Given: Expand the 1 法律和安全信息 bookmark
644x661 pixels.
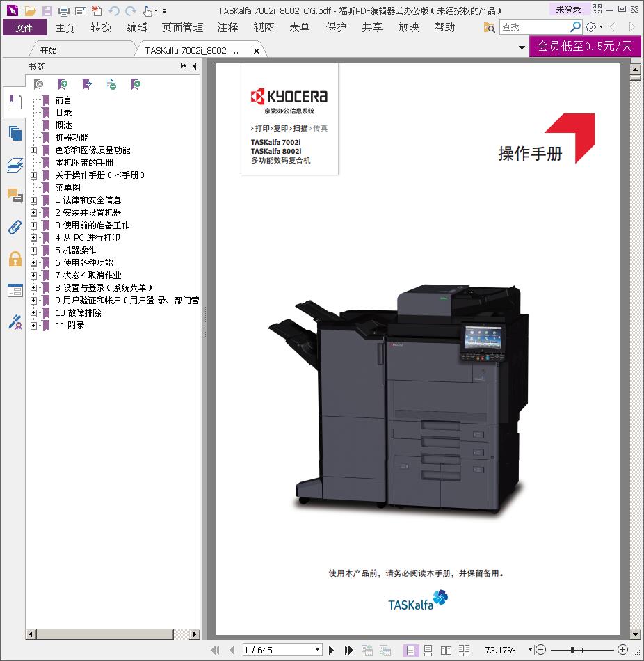Looking at the screenshot, I should (33, 200).
